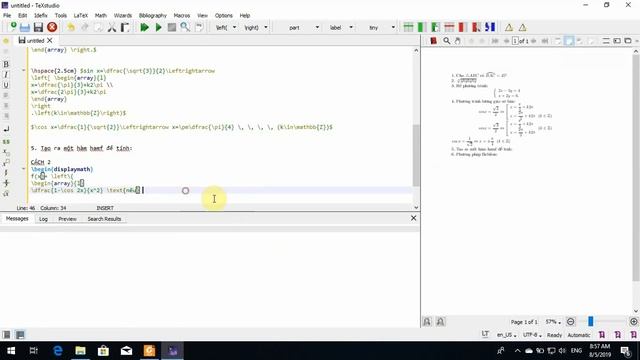Viewport: 640px width, 360px height.
Task: Open the Wizards menu
Action: 123,16
